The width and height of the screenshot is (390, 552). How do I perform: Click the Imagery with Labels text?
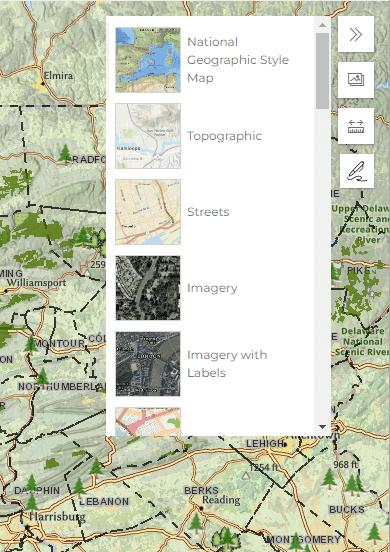click(227, 364)
